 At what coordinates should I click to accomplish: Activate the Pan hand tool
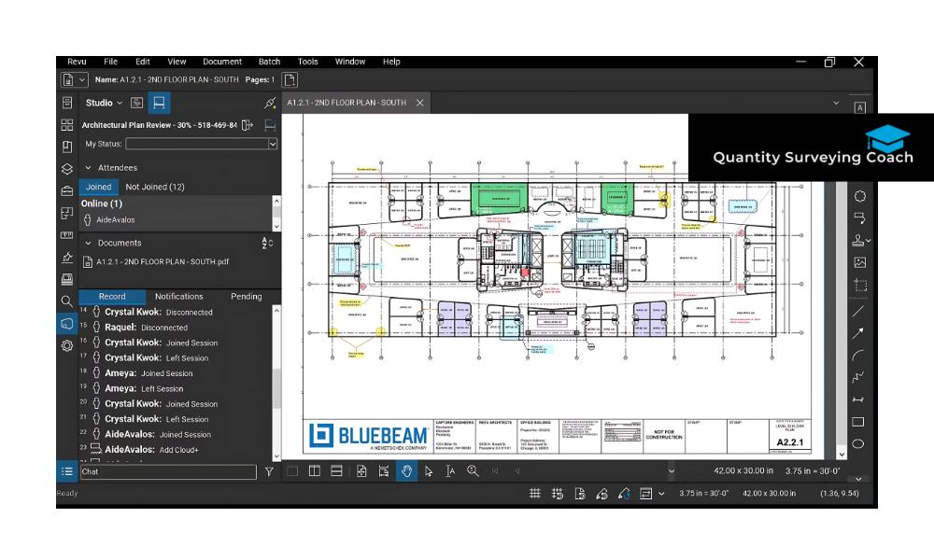[x=406, y=471]
